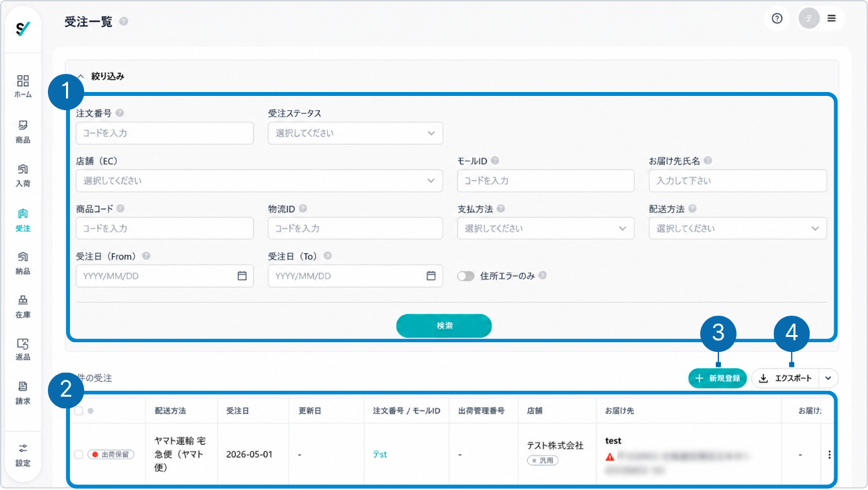This screenshot has height=490, width=868.
Task: Open the 入荷 sidebar icon
Action: click(x=23, y=175)
